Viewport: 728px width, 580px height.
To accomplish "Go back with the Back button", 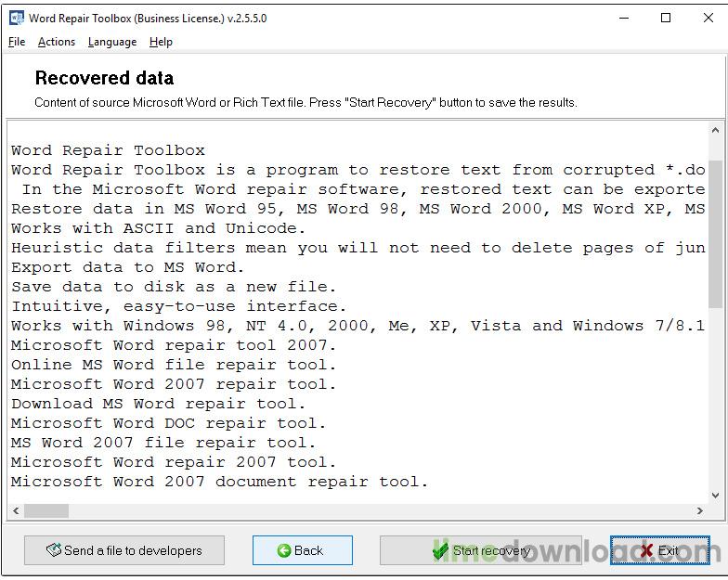I will pyautogui.click(x=303, y=550).
